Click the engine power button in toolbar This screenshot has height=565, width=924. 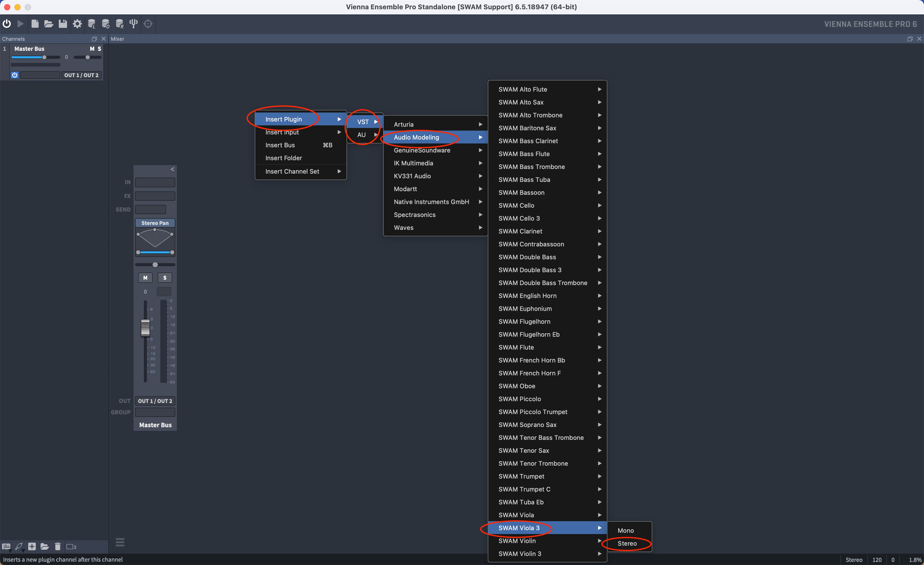(7, 24)
